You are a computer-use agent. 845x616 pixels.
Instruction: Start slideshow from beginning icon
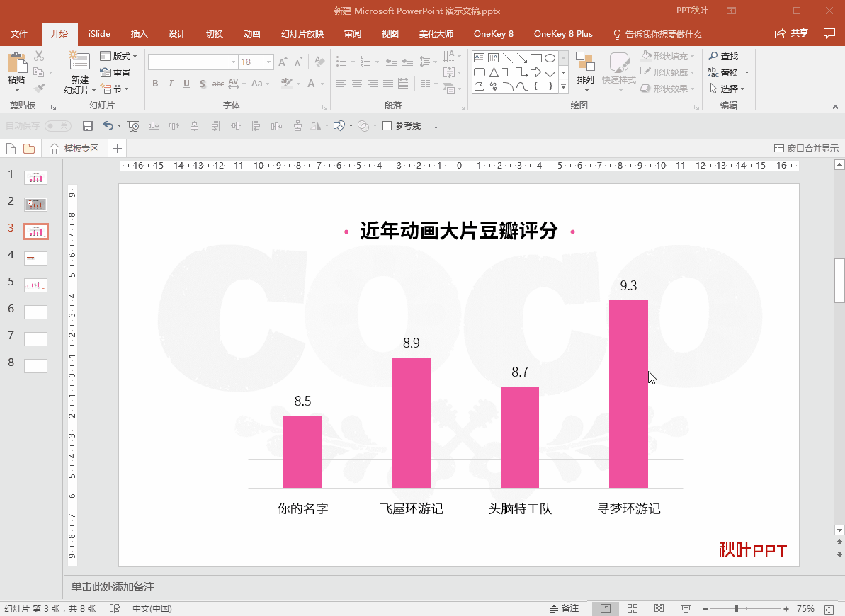tap(133, 126)
